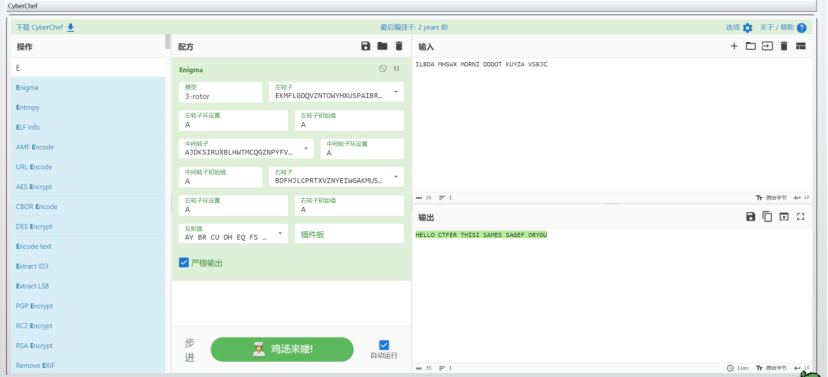Image resolution: width=828 pixels, height=377 pixels.
Task: Select CBOR Encode operation
Action: (x=88, y=206)
